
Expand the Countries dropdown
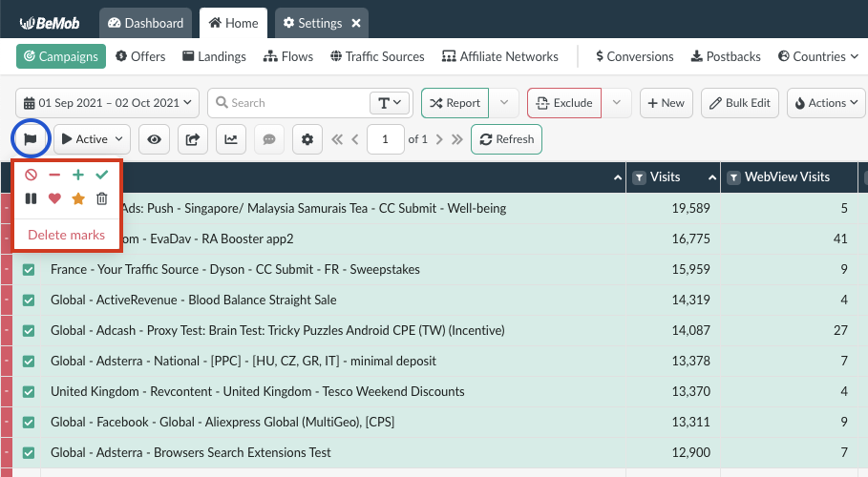click(818, 56)
